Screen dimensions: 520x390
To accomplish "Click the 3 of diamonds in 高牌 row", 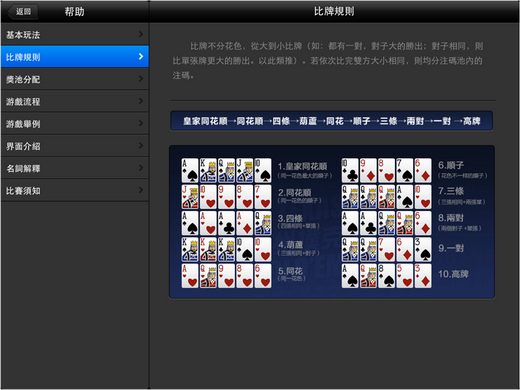I will coord(423,276).
